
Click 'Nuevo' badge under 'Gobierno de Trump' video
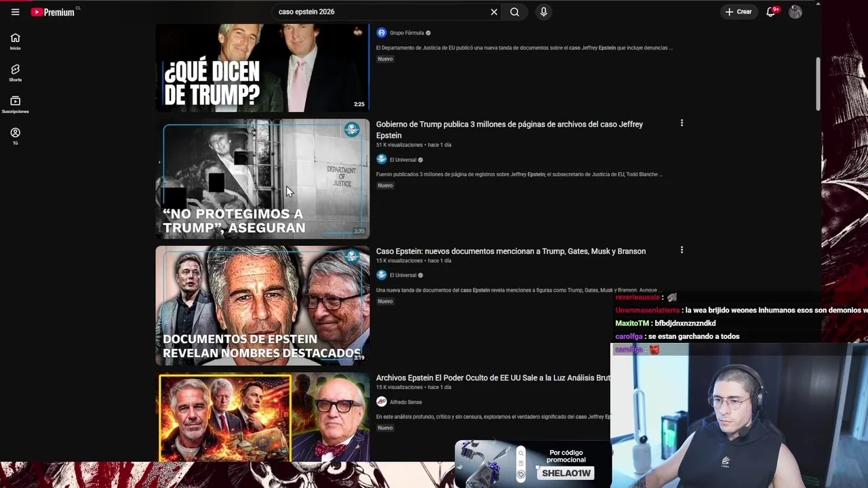click(x=385, y=186)
